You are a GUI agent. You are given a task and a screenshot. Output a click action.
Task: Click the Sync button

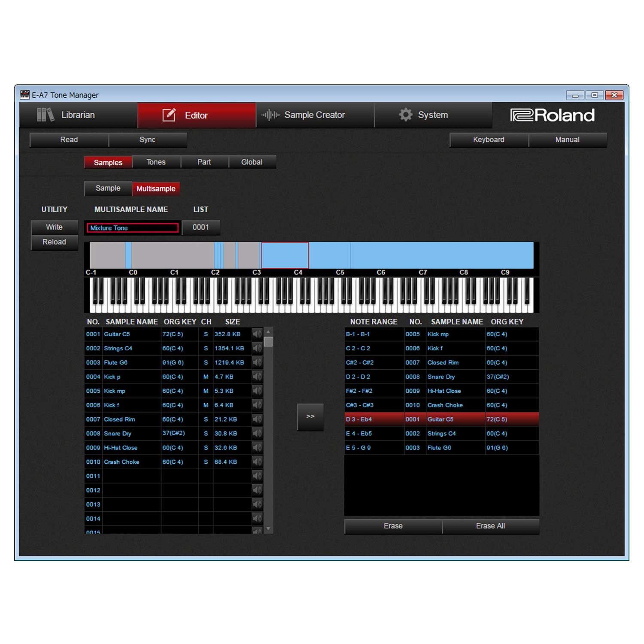coord(148,140)
